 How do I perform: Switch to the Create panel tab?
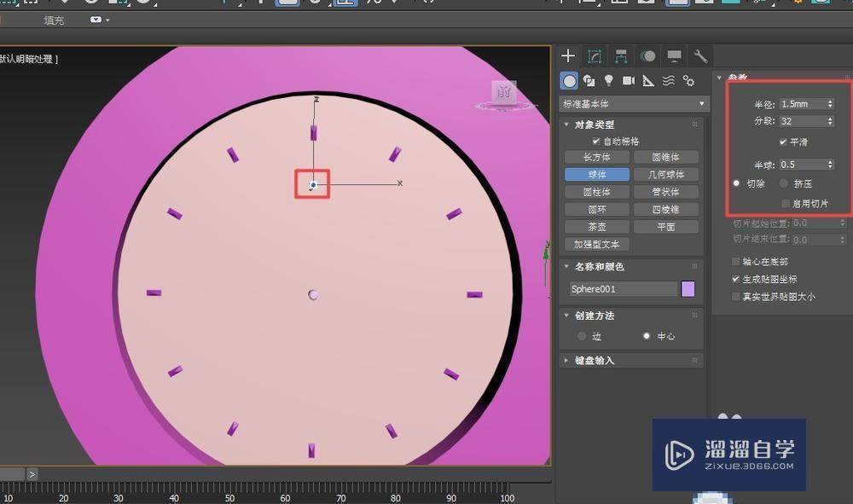(x=567, y=55)
